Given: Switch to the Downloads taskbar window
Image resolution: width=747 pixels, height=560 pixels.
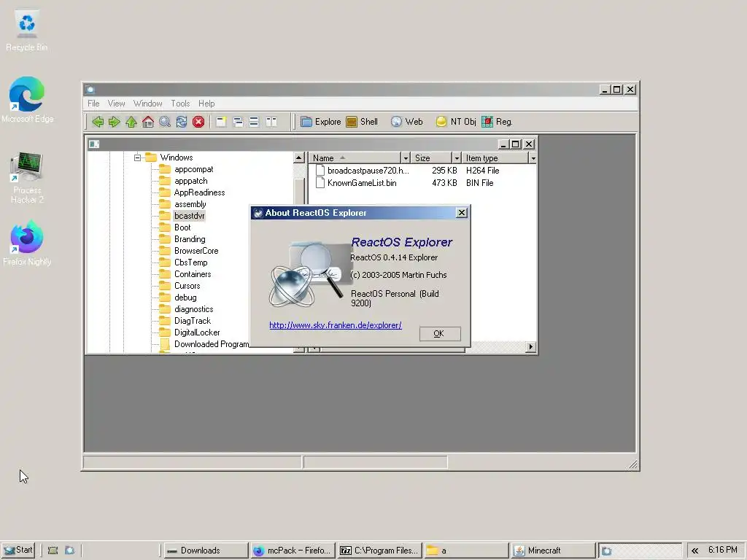Looking at the screenshot, I should tap(206, 551).
